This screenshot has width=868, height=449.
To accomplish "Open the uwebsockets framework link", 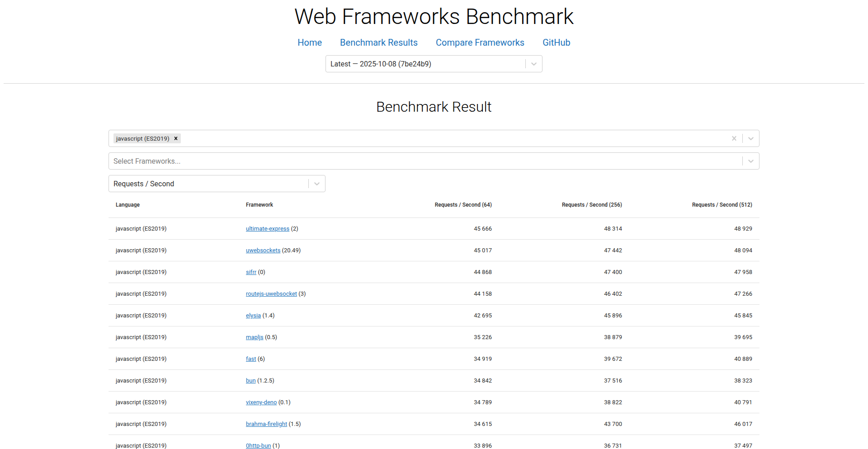I will coord(263,250).
